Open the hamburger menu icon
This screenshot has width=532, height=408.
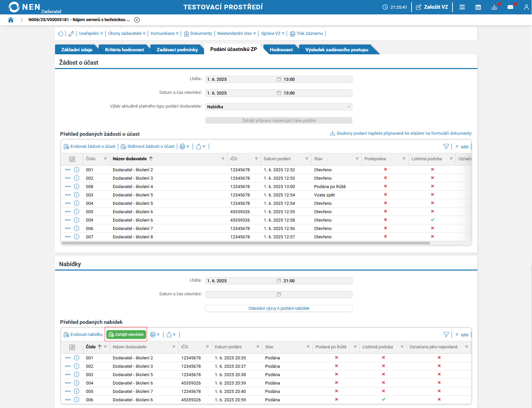tap(462, 7)
